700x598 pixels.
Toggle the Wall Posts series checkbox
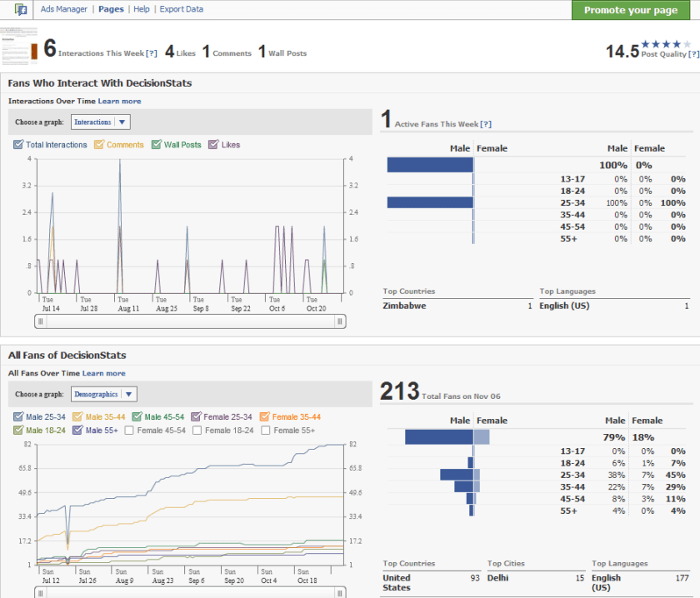(156, 145)
